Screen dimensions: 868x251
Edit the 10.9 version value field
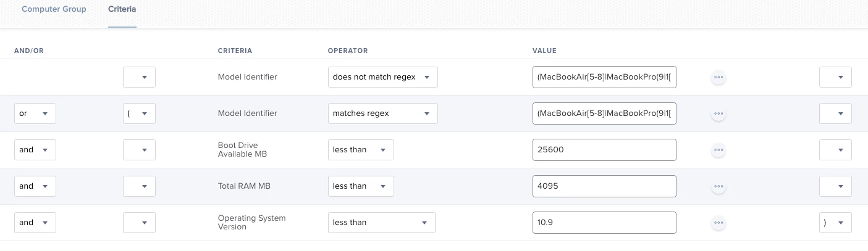[x=604, y=223]
